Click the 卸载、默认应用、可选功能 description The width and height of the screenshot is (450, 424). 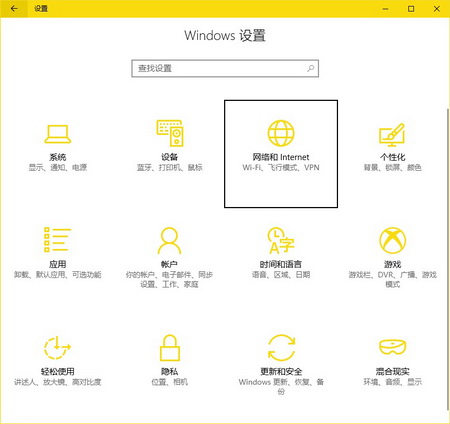57,275
